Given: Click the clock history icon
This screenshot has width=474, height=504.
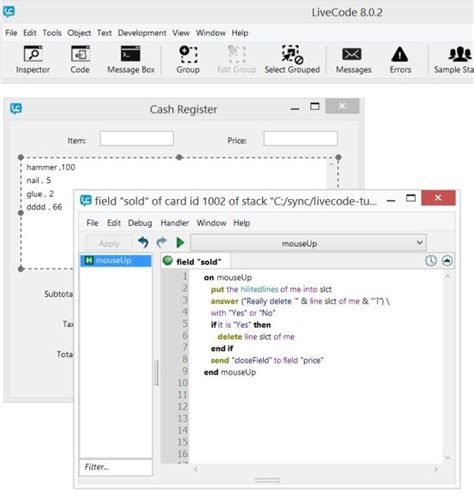Looking at the screenshot, I should [x=431, y=261].
